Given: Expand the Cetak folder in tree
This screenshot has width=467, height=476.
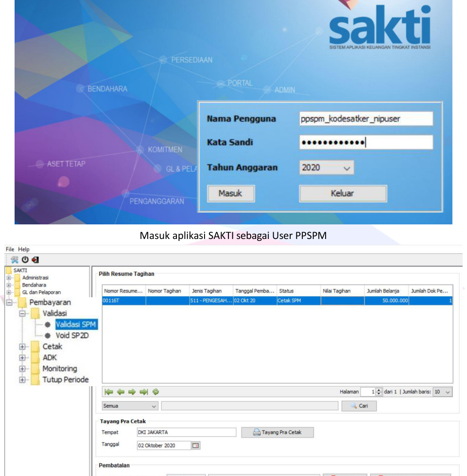Looking at the screenshot, I should pos(22,347).
